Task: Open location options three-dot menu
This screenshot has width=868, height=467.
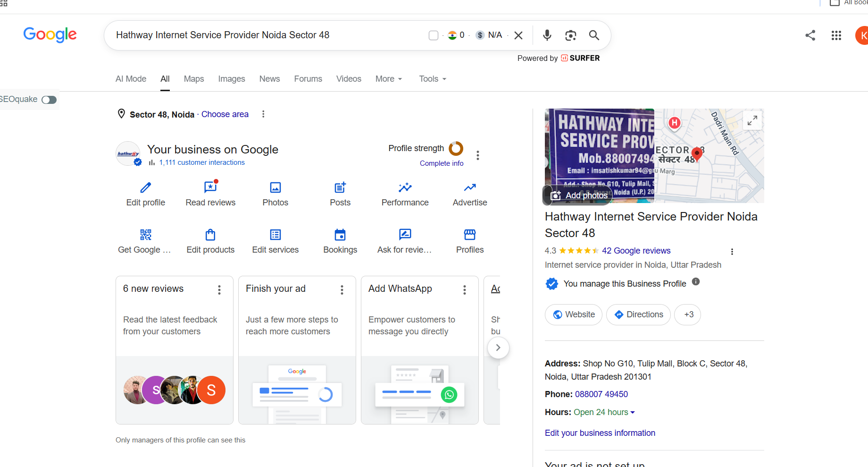Action: pyautogui.click(x=263, y=114)
